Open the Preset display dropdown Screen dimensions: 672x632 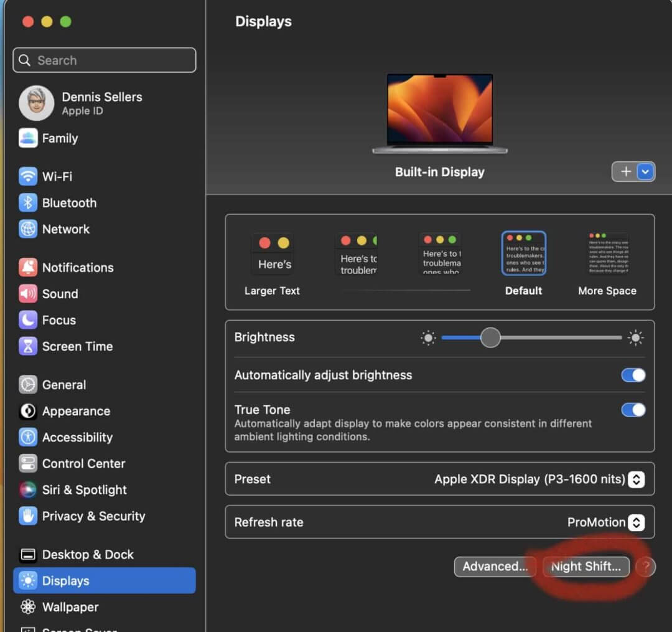635,479
